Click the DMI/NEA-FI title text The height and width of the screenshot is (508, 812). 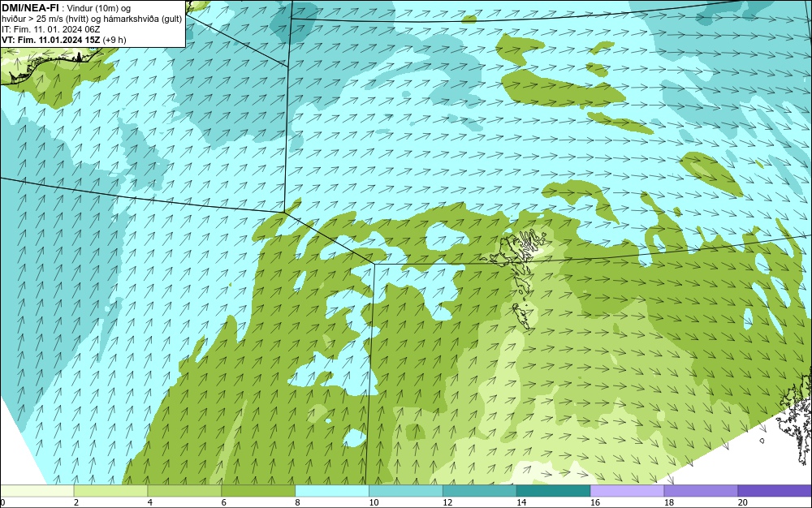(x=30, y=7)
